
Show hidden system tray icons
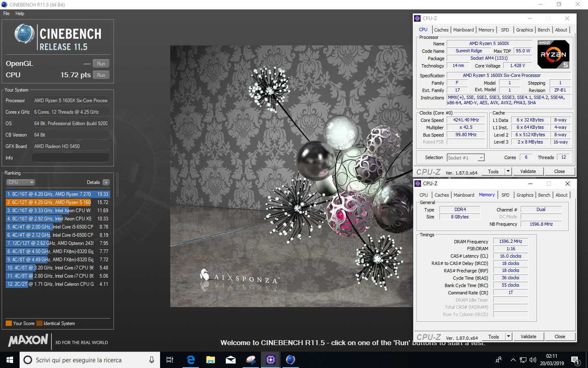(x=513, y=360)
